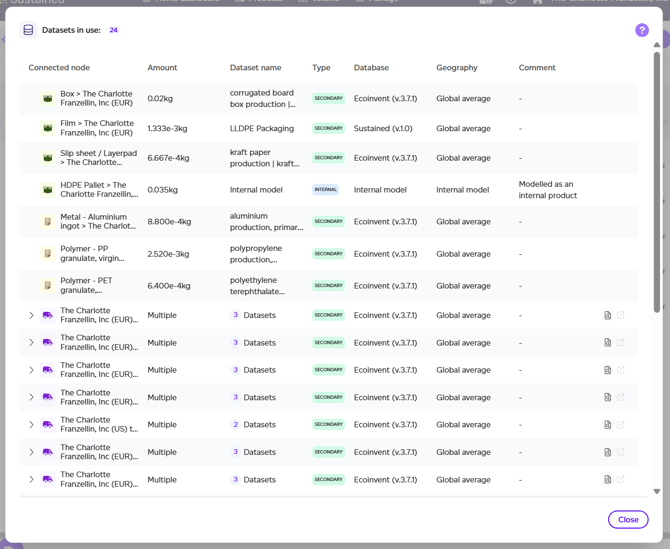Image resolution: width=670 pixels, height=549 pixels.
Task: Click Internal model in the Dataset name column
Action: pos(256,190)
